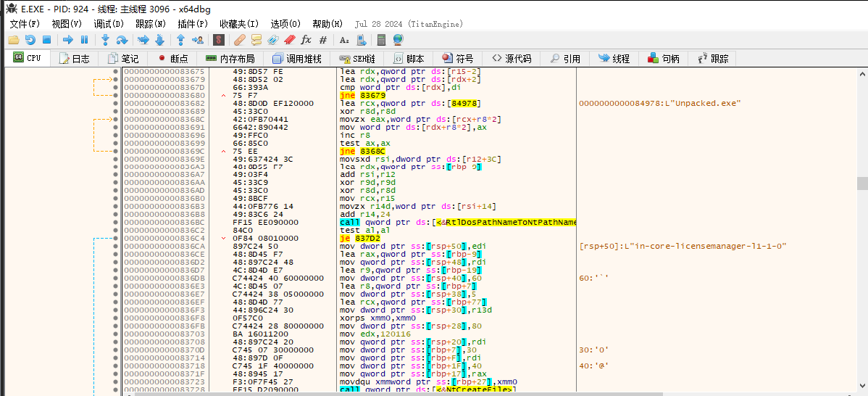Open the 帮助(H) menu

(327, 24)
